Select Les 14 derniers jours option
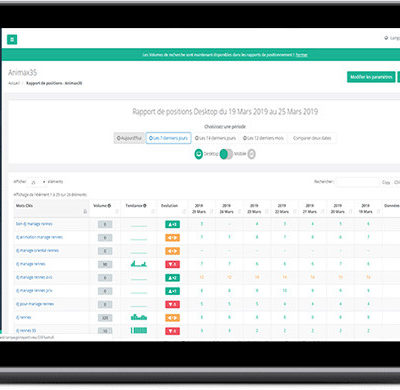 [x=215, y=138]
